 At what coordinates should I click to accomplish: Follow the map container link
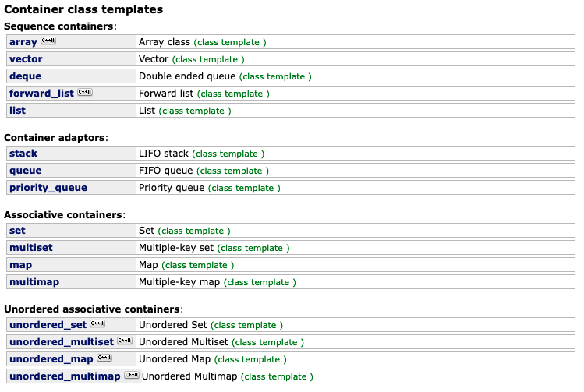(x=20, y=266)
